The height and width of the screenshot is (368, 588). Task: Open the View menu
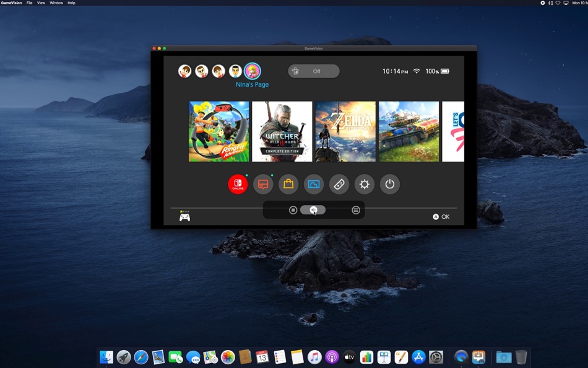click(x=41, y=2)
